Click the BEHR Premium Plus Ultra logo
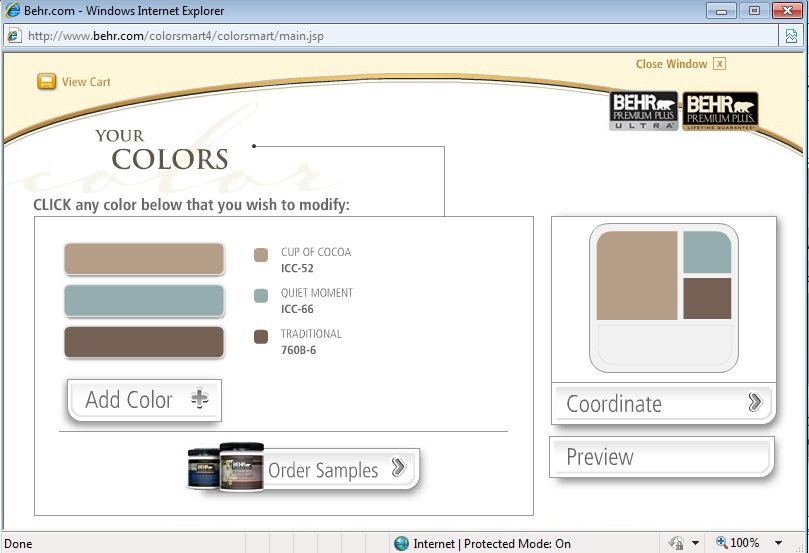The height and width of the screenshot is (553, 809). 644,111
